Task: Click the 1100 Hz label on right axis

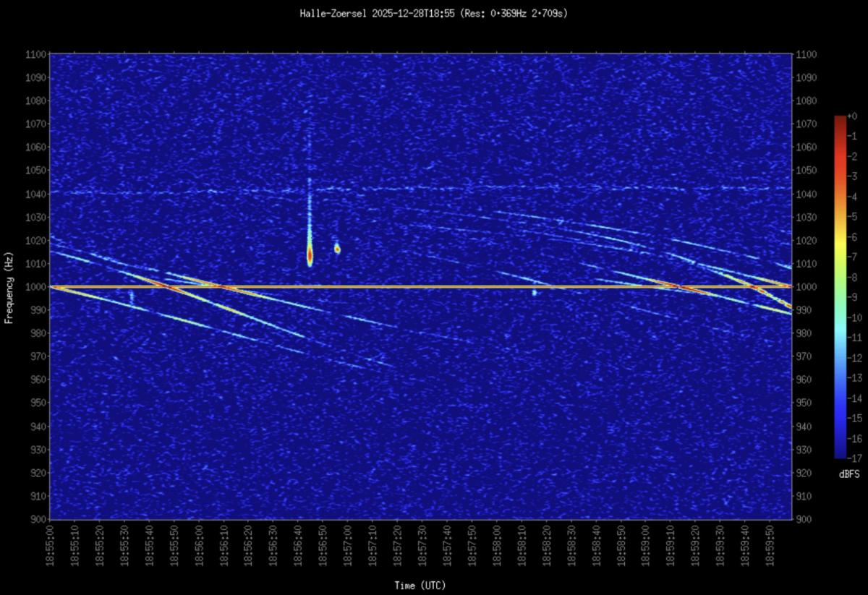Action: pos(804,54)
